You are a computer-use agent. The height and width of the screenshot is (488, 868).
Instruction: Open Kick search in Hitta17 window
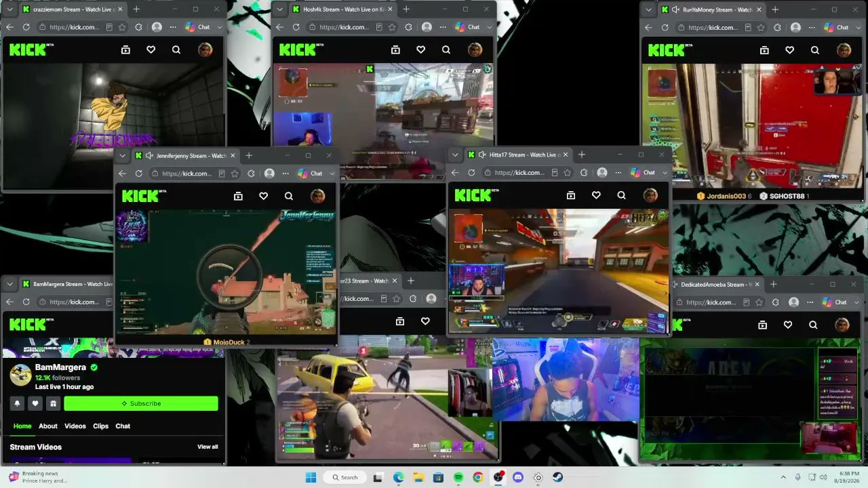click(621, 195)
